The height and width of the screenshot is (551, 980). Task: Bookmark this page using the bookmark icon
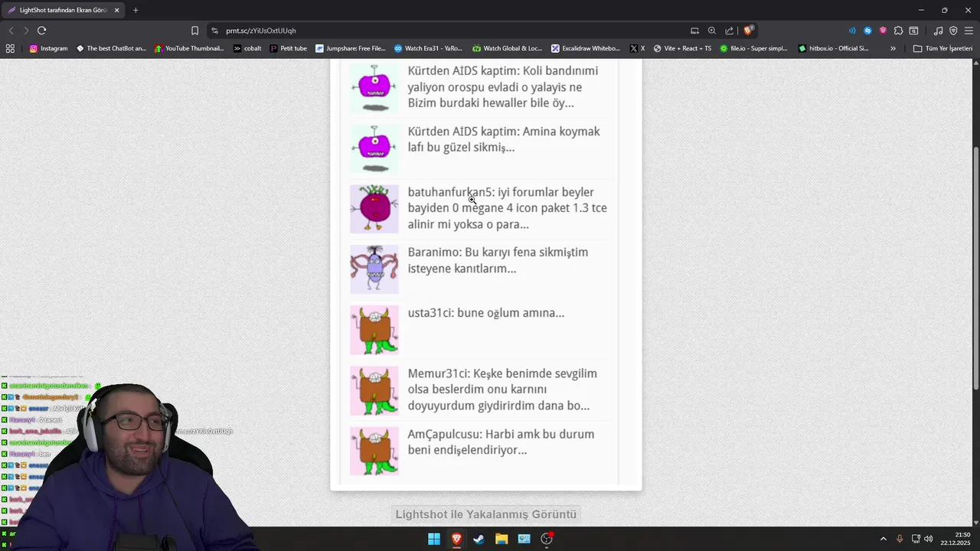[194, 31]
